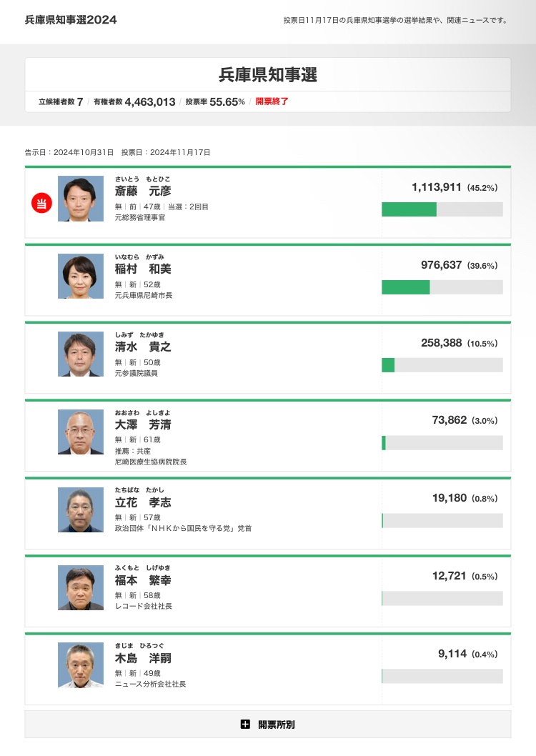Expand the 開票所別 section
This screenshot has height=756, width=536.
[268, 724]
